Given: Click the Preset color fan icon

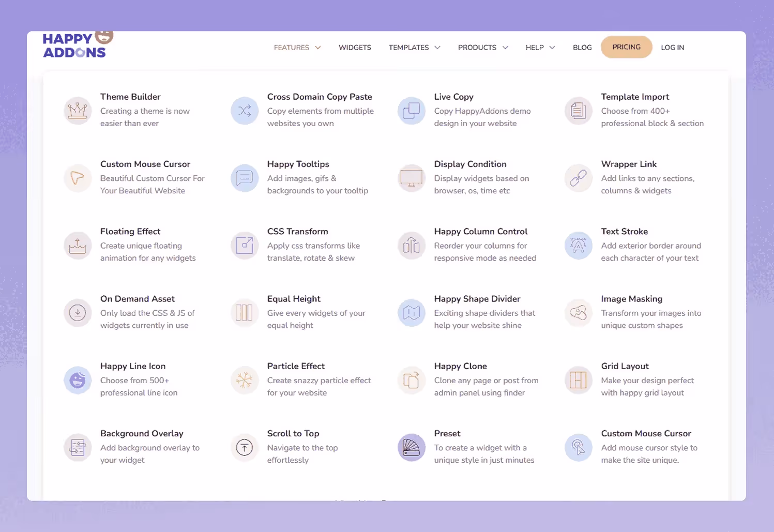Looking at the screenshot, I should 412,448.
